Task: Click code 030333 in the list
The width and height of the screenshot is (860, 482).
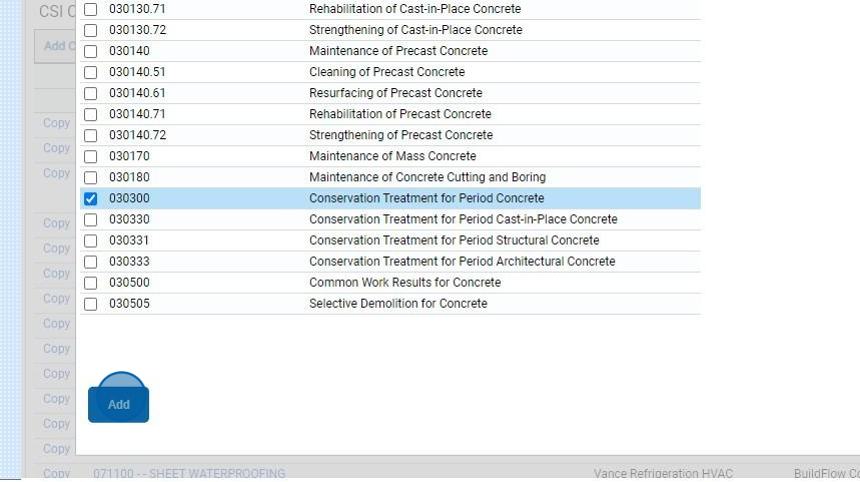Action: click(129, 262)
